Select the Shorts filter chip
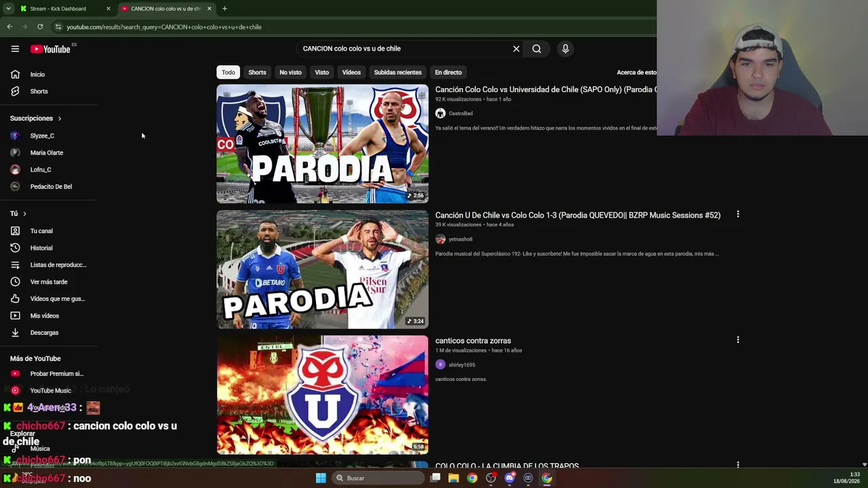Viewport: 868px width, 488px height. (257, 73)
